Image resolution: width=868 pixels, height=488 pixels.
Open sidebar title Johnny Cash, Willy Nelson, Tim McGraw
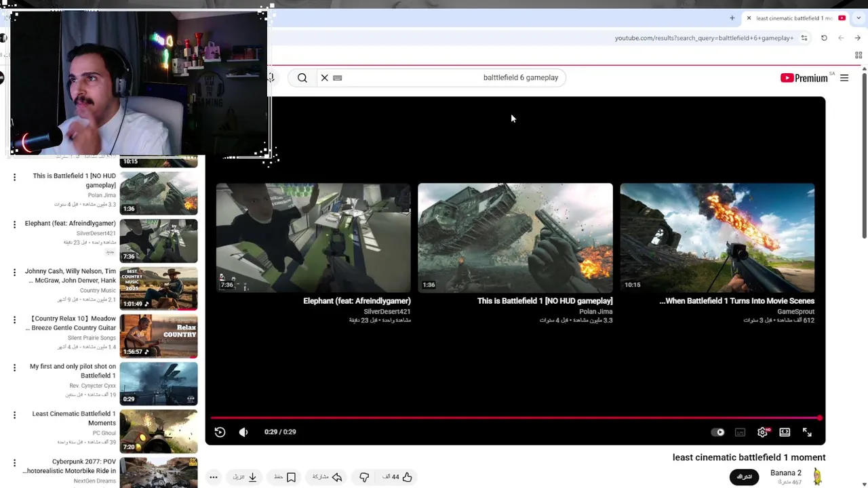click(71, 276)
